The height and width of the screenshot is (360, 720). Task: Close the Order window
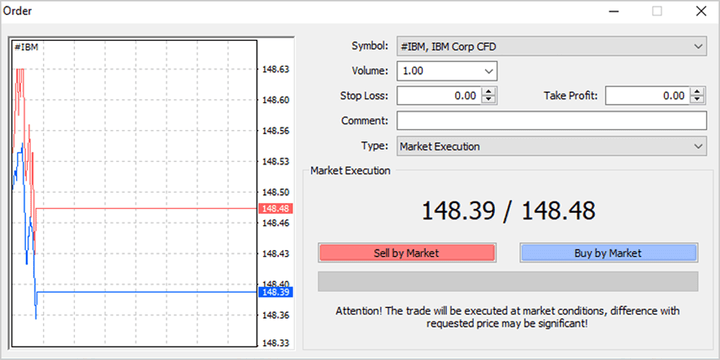[701, 11]
